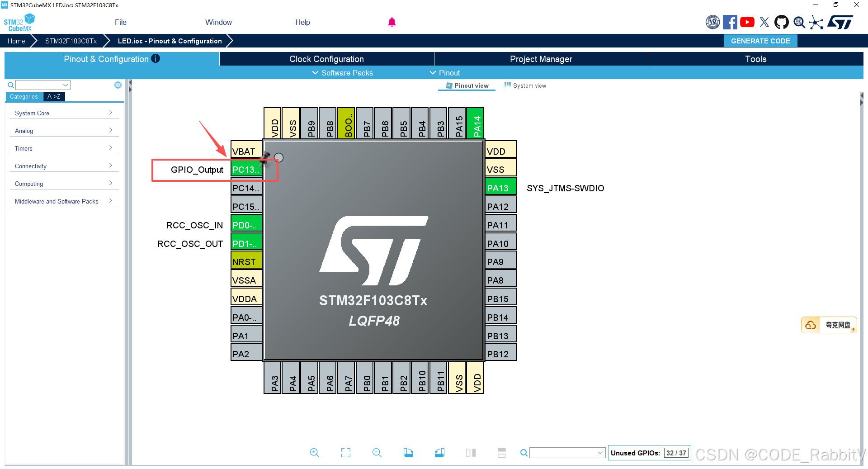Image resolution: width=868 pixels, height=469 pixels.
Task: Click the pin search magnifier icon
Action: [524, 453]
